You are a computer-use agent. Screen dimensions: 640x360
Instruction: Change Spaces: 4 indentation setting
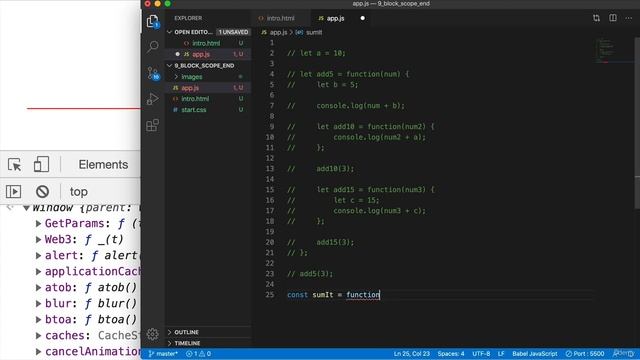click(x=451, y=354)
